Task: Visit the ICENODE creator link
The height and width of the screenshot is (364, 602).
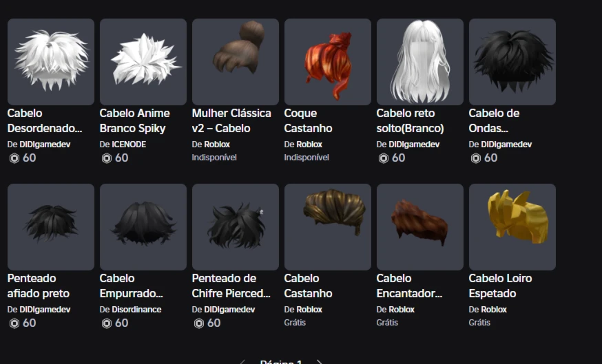Action: pyautogui.click(x=129, y=144)
